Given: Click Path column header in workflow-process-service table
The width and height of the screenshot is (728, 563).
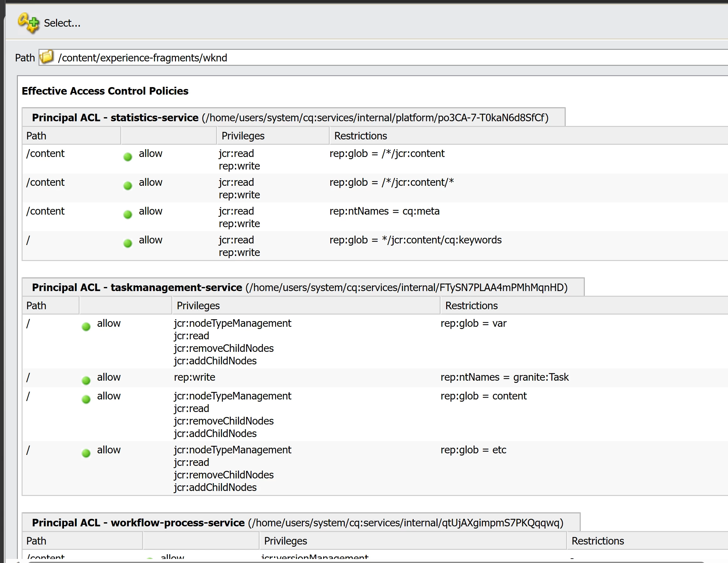Looking at the screenshot, I should pos(36,541).
